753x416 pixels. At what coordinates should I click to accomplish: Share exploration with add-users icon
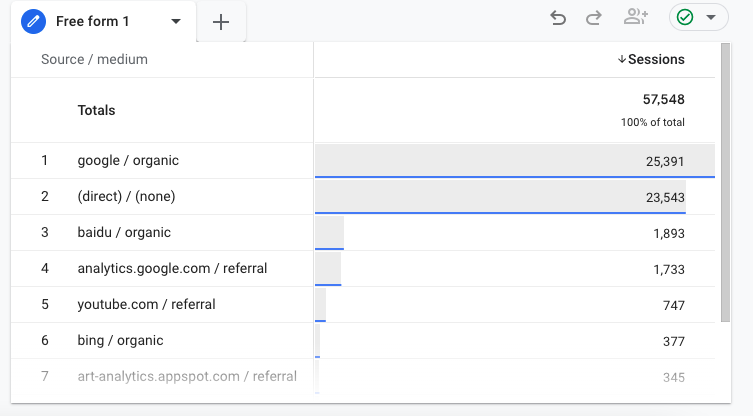(635, 17)
